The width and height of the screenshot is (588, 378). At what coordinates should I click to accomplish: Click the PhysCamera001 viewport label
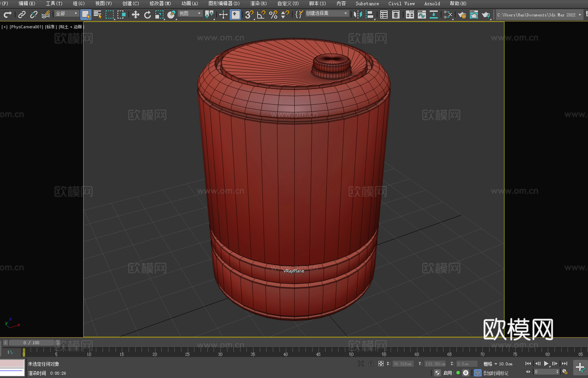coord(26,27)
